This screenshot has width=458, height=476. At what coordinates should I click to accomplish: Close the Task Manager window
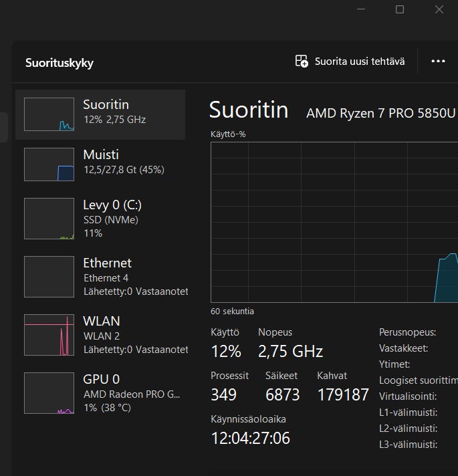pyautogui.click(x=439, y=9)
